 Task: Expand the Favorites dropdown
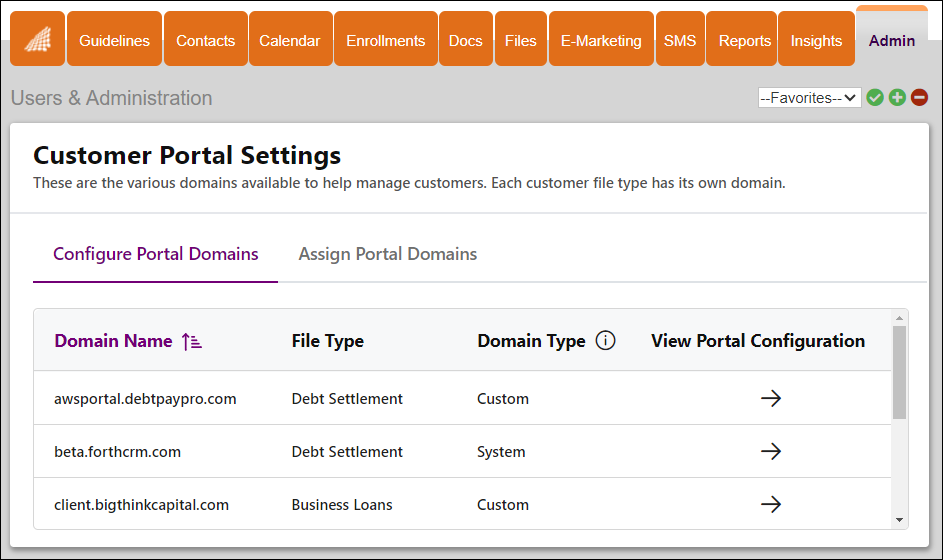[809, 97]
